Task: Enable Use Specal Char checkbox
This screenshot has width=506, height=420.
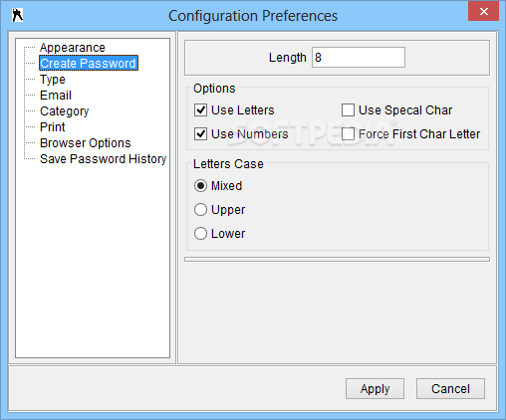Action: (348, 110)
